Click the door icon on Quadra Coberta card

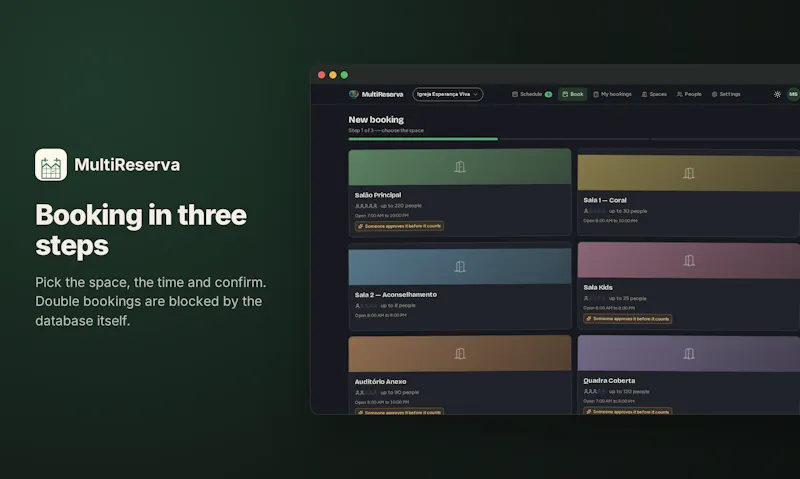[689, 354]
